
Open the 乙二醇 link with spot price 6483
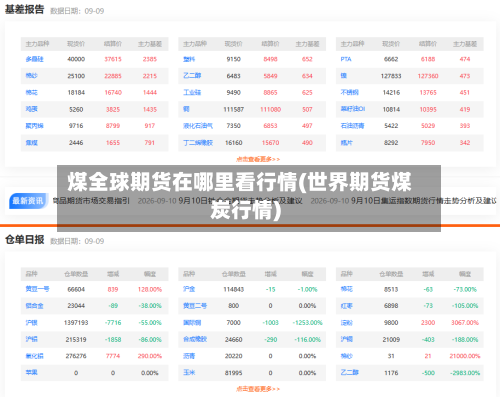pos(192,76)
